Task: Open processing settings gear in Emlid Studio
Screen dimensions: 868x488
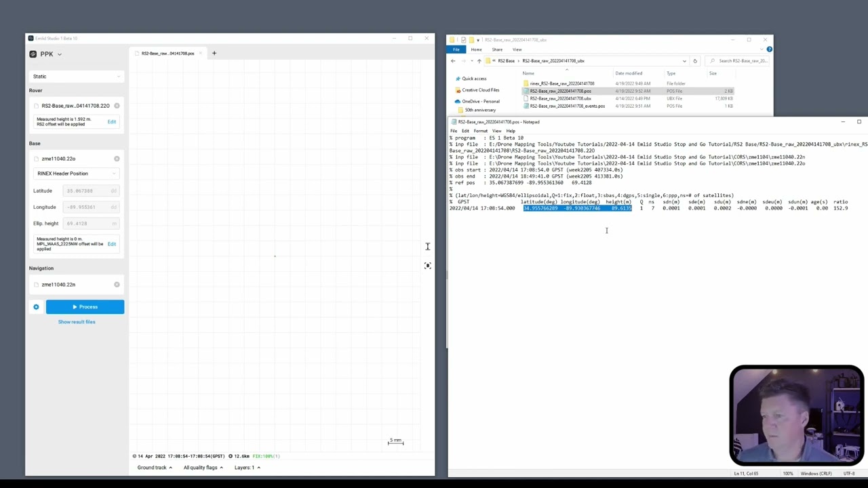Action: pyautogui.click(x=36, y=307)
